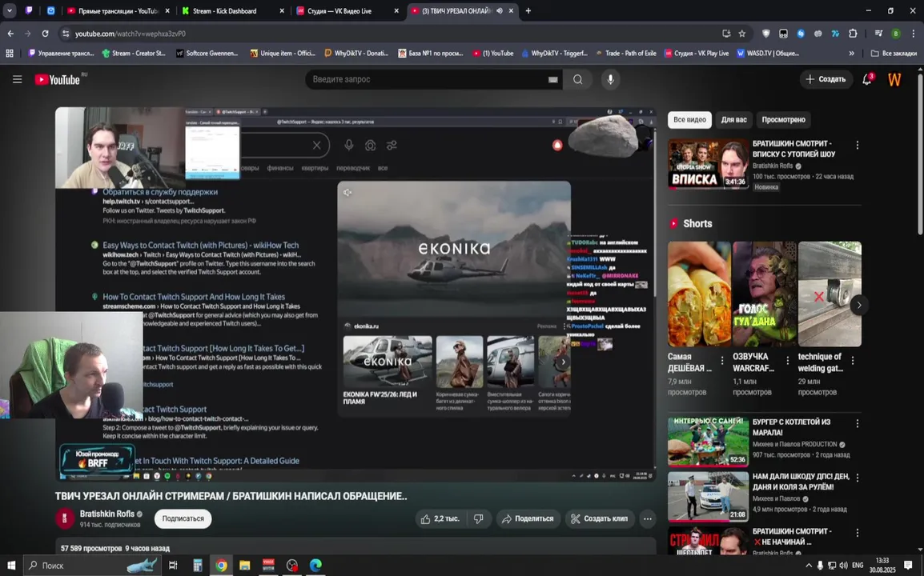The height and width of the screenshot is (576, 924).
Task: Open the Chrome extensions puzzle icon
Action: coord(853,34)
